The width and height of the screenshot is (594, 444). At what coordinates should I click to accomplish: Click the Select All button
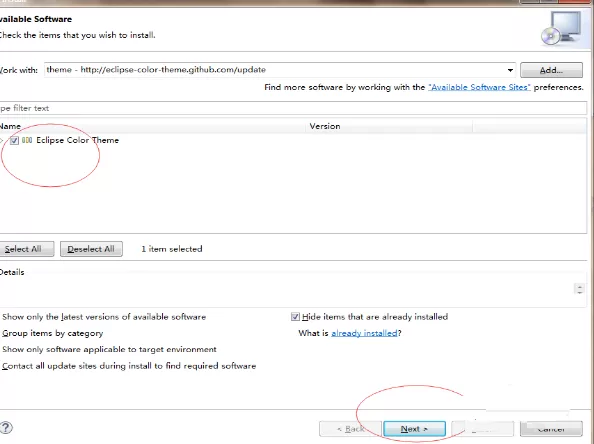pyautogui.click(x=26, y=249)
